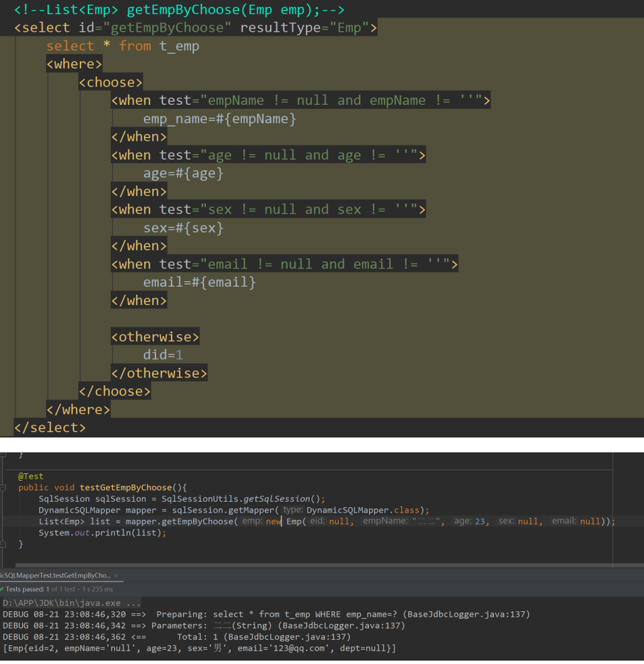The image size is (644, 664).
Task: Click 'Total: 1' in the debug log
Action: pyautogui.click(x=197, y=637)
